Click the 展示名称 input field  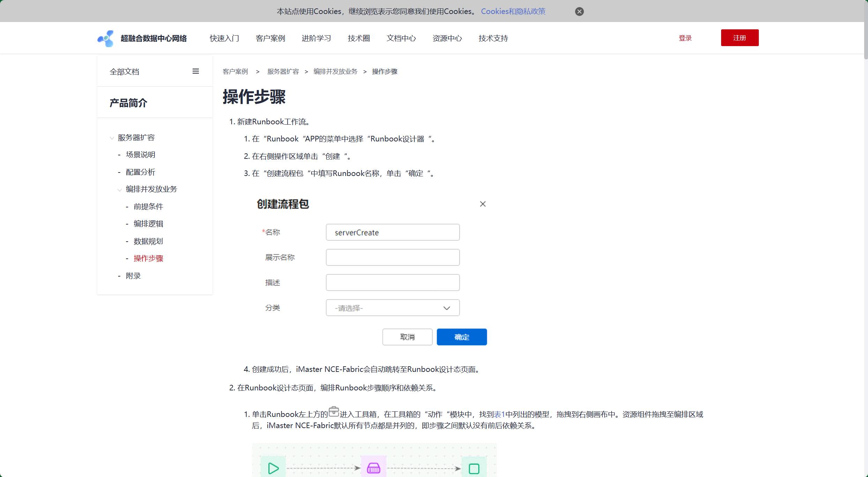393,257
